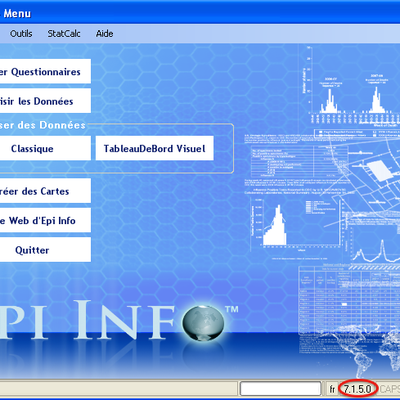Click the version number 7.1.5.0
This screenshot has height=400, width=400.
point(357,389)
